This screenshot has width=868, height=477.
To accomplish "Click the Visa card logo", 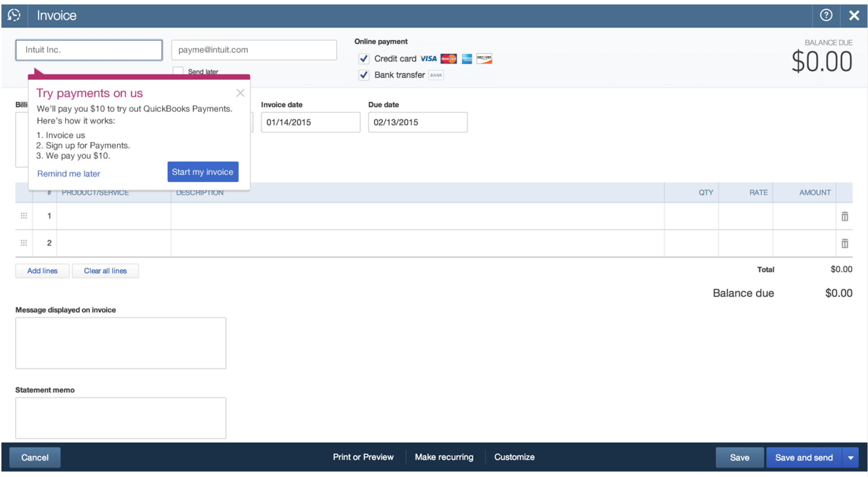I will click(428, 59).
